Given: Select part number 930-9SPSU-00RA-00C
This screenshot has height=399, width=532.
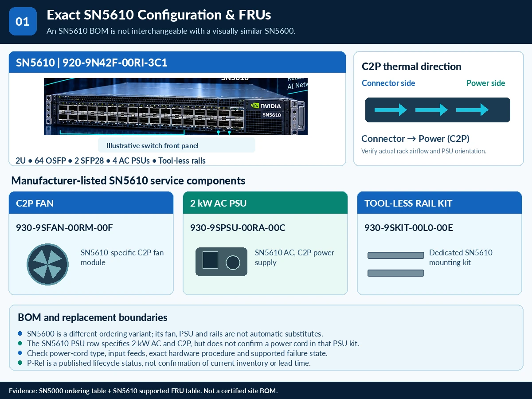Looking at the screenshot, I should pyautogui.click(x=238, y=228).
